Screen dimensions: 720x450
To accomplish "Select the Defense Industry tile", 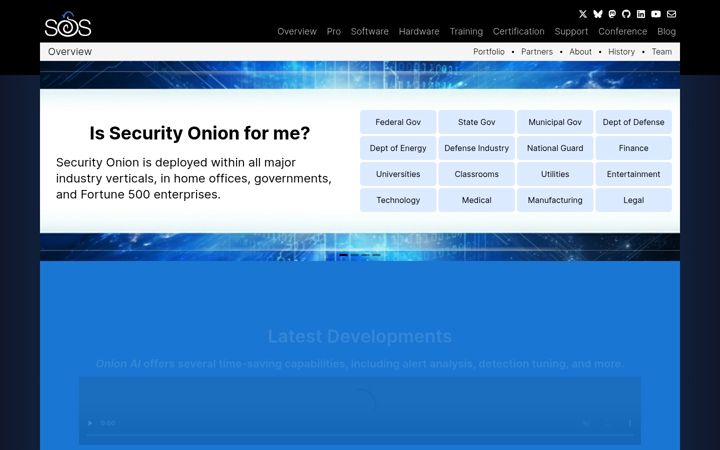I will (x=477, y=148).
